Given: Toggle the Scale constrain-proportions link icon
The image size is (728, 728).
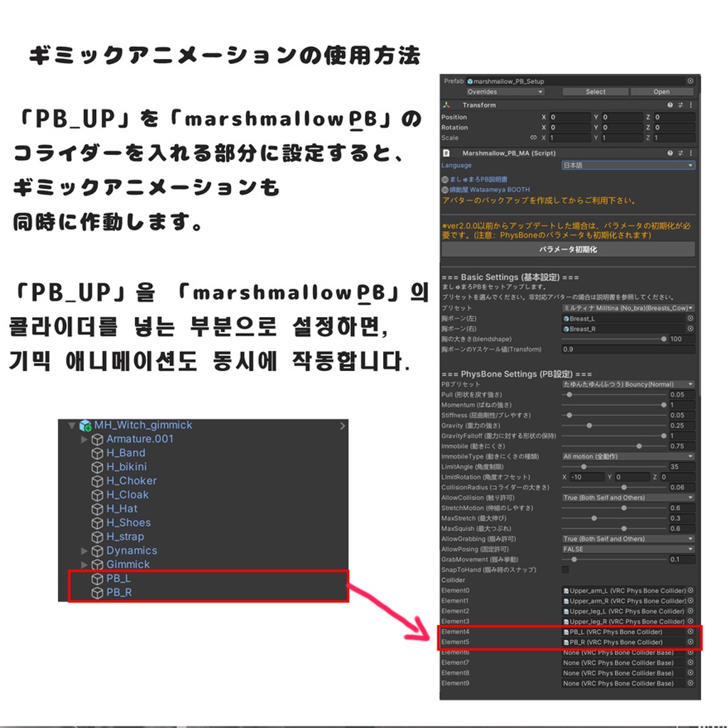Looking at the screenshot, I should click(533, 137).
